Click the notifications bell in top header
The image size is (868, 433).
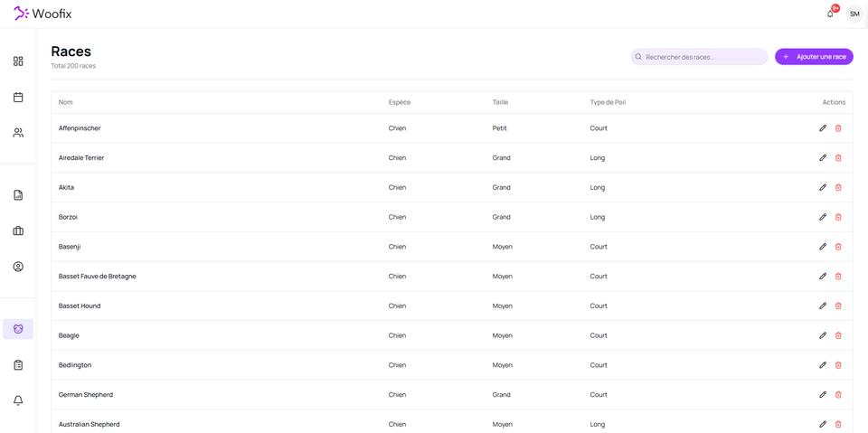[830, 14]
